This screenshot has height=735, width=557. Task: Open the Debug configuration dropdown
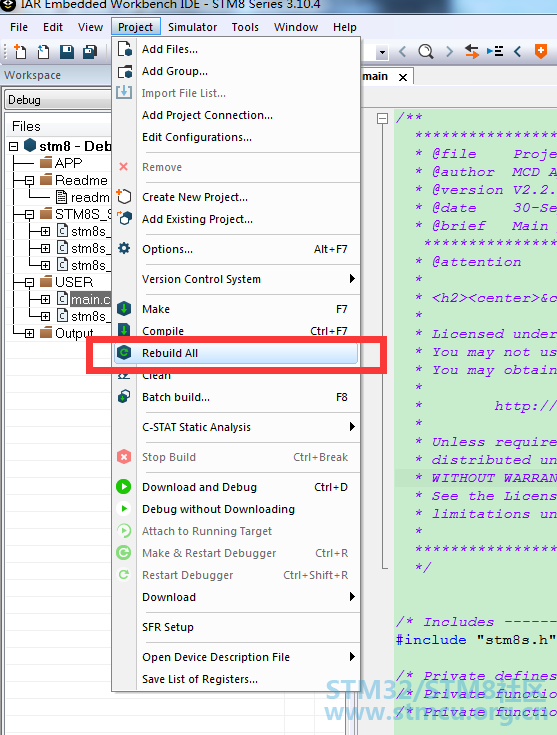click(x=59, y=100)
